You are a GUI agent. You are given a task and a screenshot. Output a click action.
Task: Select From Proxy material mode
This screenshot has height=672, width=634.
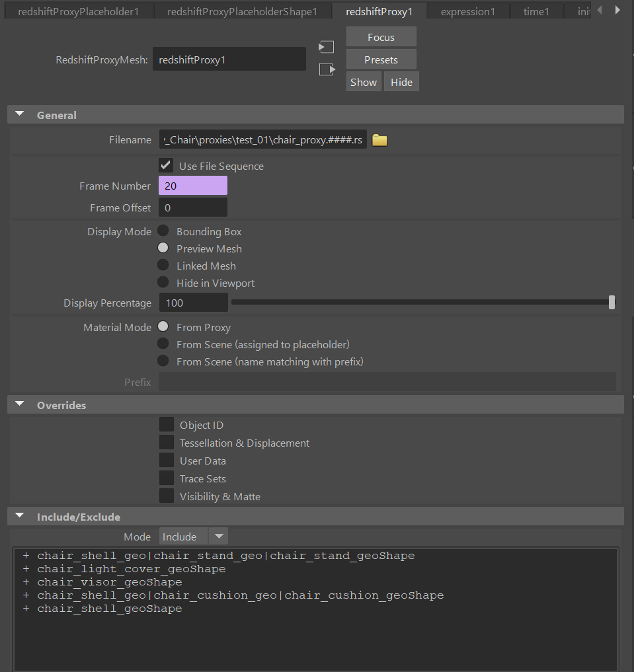pos(163,326)
